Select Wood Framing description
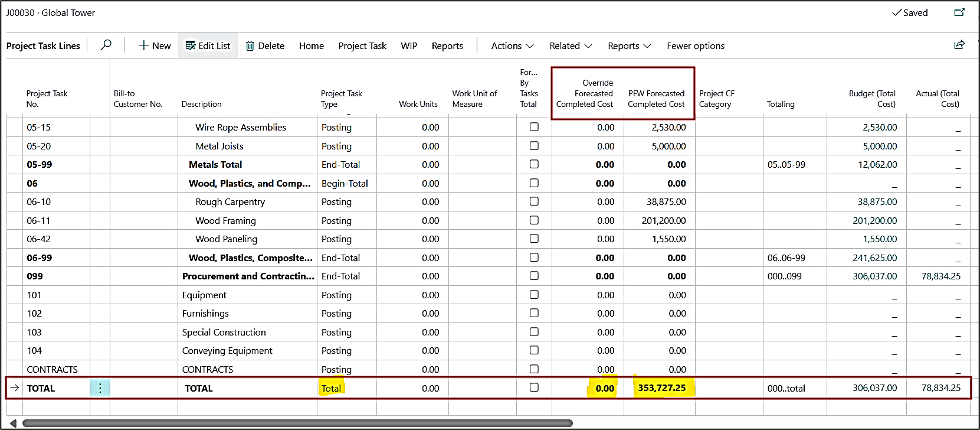Image resolution: width=980 pixels, height=430 pixels. tap(225, 220)
